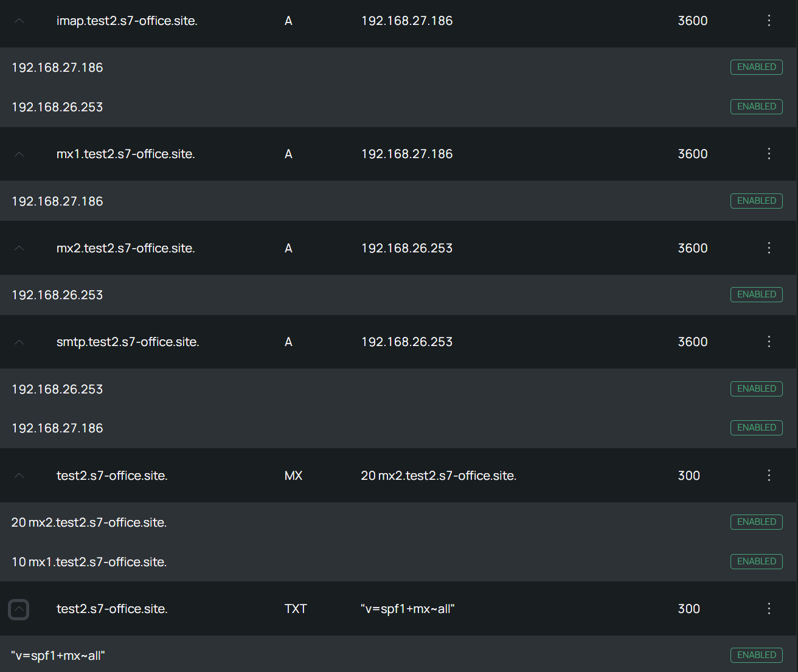This screenshot has width=798, height=672.
Task: Collapse the mx2.test2.s7-office.site record row
Action: point(19,248)
